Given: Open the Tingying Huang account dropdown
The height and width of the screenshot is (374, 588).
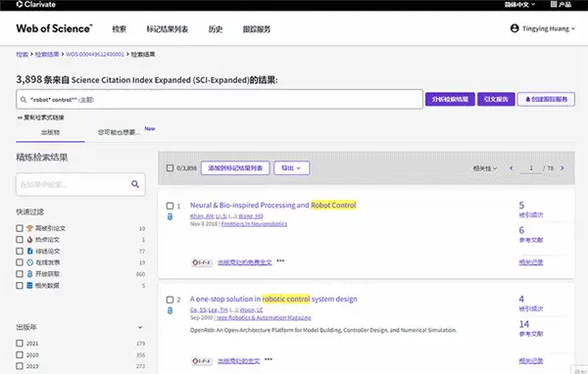Looking at the screenshot, I should (x=549, y=28).
